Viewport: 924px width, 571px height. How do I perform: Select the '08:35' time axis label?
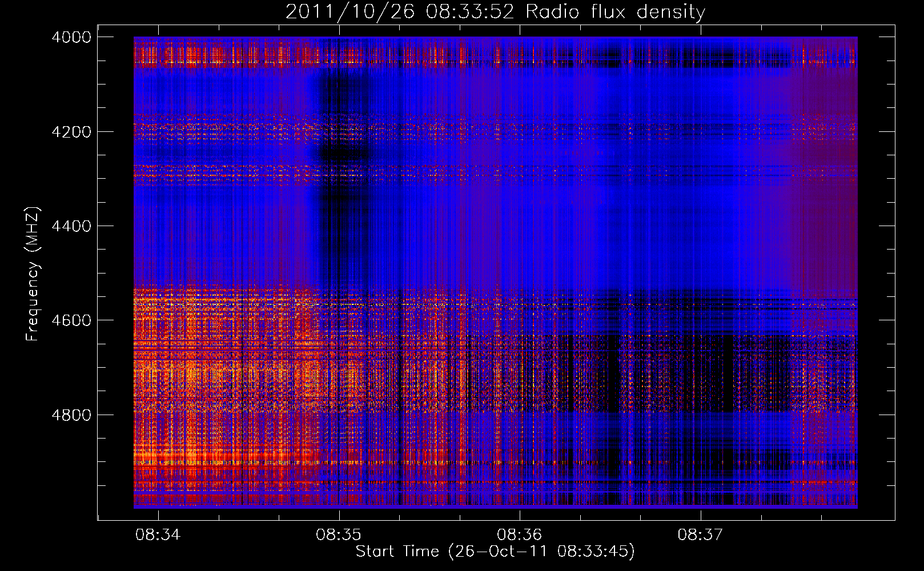(339, 535)
